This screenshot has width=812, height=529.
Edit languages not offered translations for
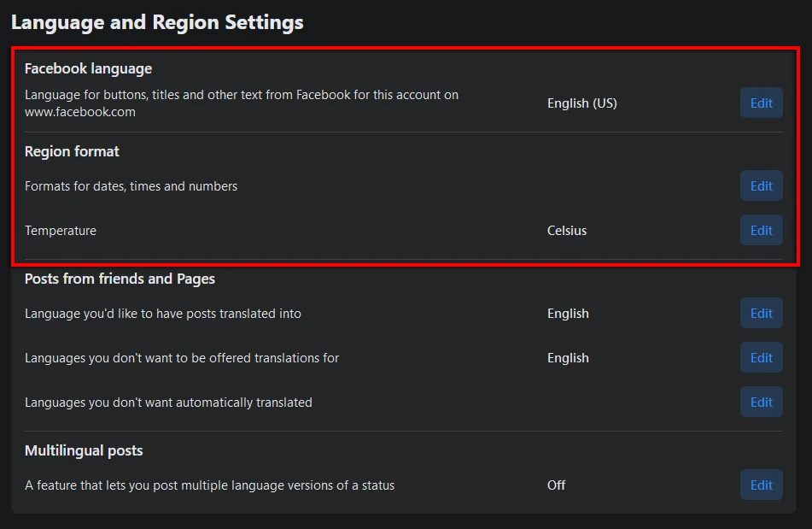point(761,357)
